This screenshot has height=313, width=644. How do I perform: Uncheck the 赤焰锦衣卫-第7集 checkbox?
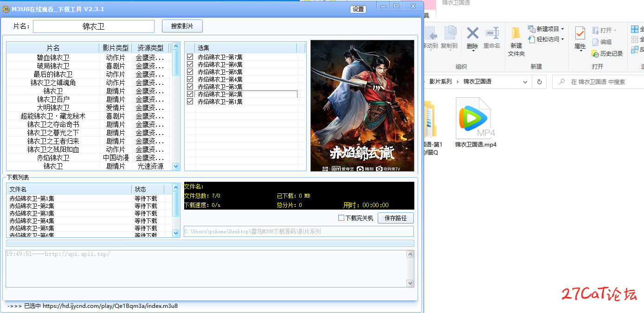tap(190, 57)
